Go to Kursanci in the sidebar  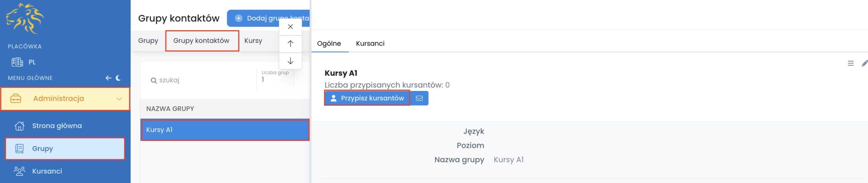pyautogui.click(x=47, y=171)
